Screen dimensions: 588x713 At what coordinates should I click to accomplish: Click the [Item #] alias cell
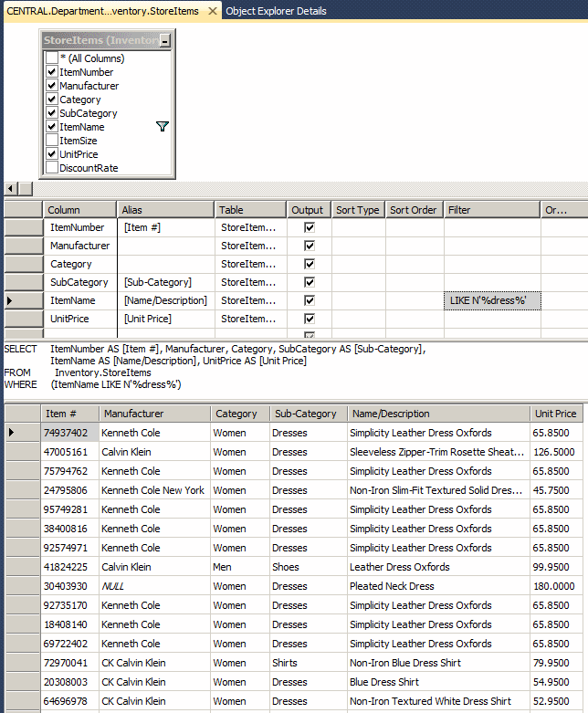click(x=165, y=227)
